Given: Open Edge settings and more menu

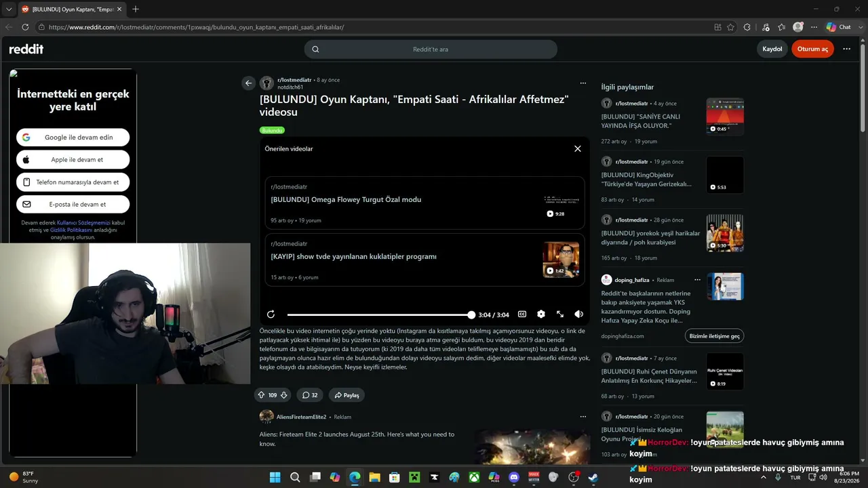Looking at the screenshot, I should (814, 27).
